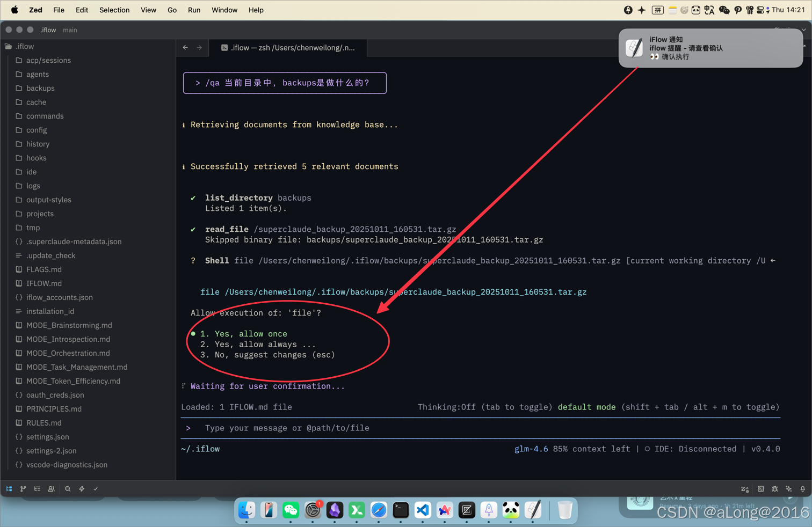812x527 pixels.
Task: Open the notifications bell icon
Action: click(x=803, y=489)
